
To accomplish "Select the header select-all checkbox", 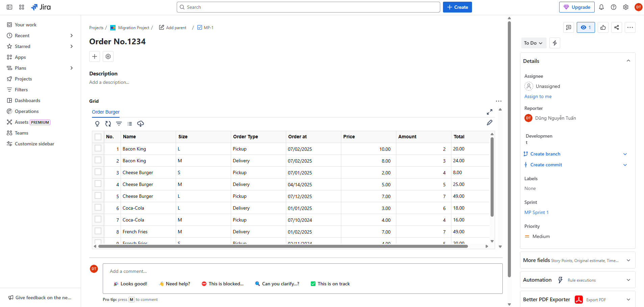I will click(98, 137).
